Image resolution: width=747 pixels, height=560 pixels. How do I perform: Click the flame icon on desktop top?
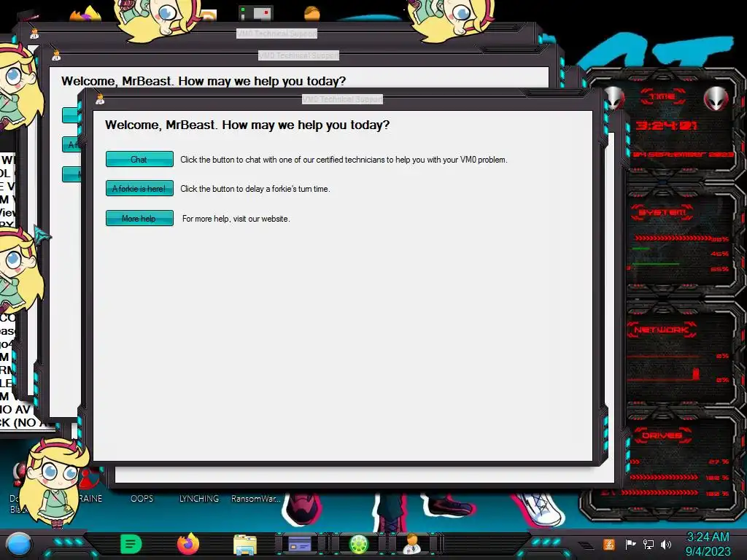point(85,12)
